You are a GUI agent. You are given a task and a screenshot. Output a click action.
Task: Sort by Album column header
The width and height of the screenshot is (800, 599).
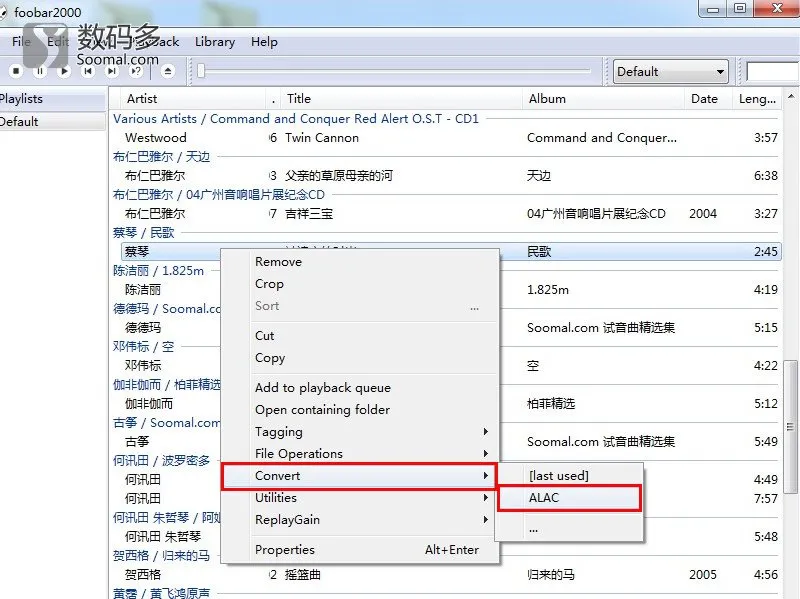tap(603, 99)
